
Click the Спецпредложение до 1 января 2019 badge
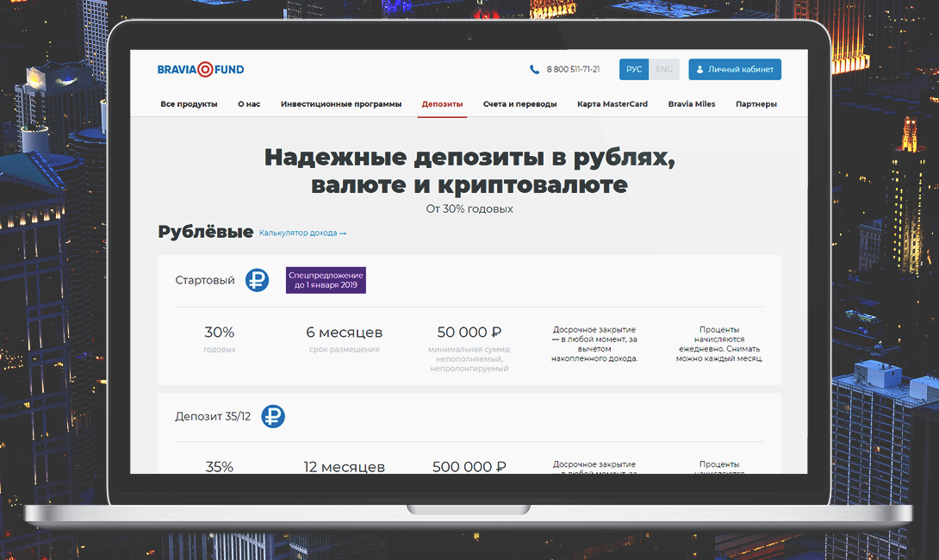point(326,280)
